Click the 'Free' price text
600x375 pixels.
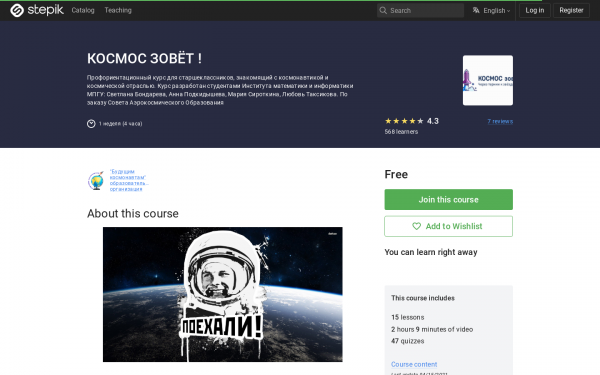[x=396, y=174]
